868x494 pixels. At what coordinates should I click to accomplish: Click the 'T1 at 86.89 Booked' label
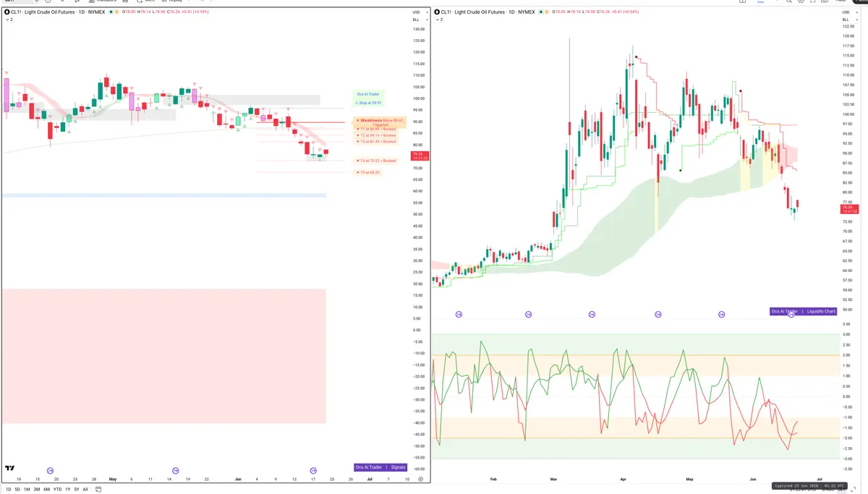[378, 129]
